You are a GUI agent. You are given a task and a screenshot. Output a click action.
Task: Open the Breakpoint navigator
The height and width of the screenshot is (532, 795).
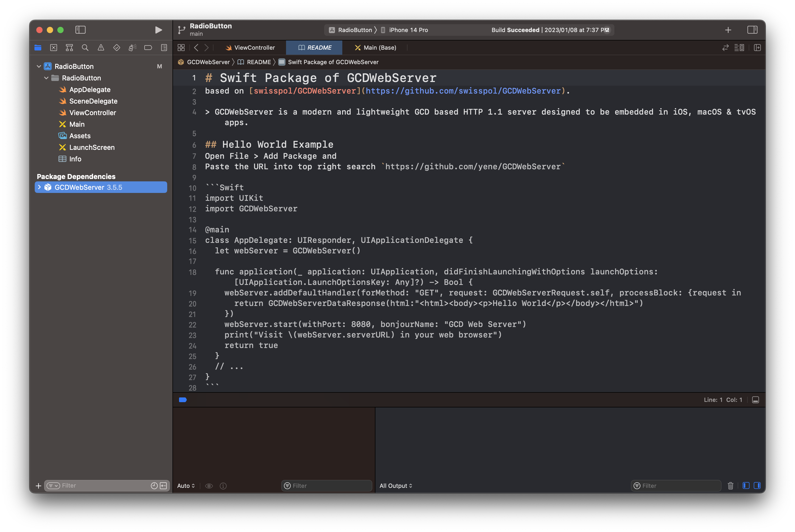148,48
